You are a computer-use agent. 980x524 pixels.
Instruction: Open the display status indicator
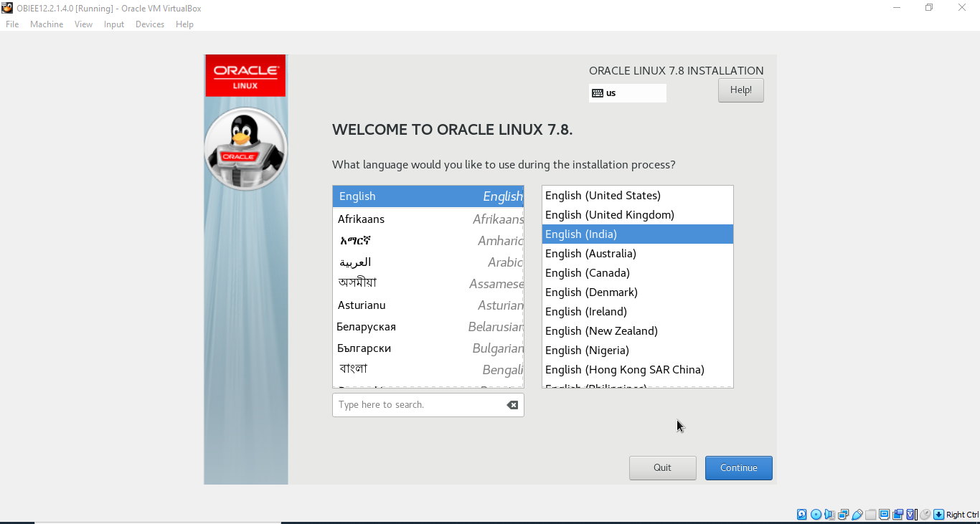(884, 514)
